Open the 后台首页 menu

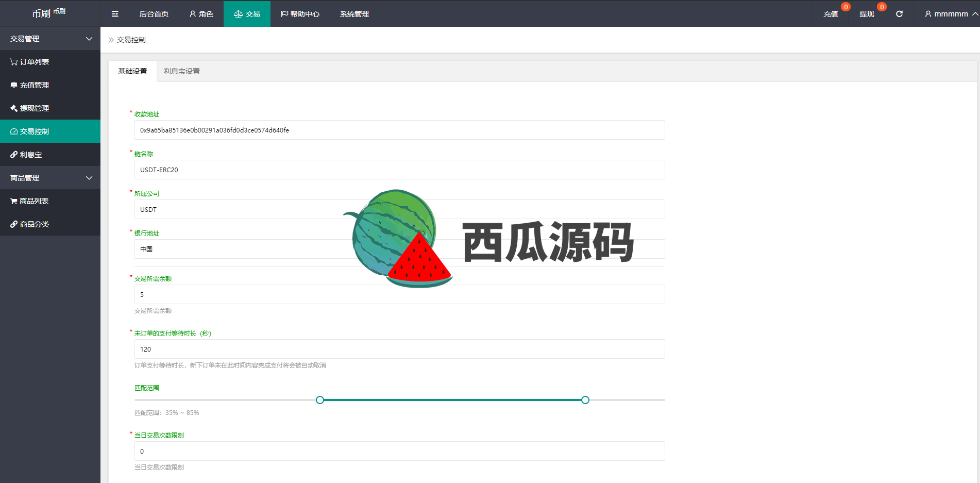coord(154,14)
